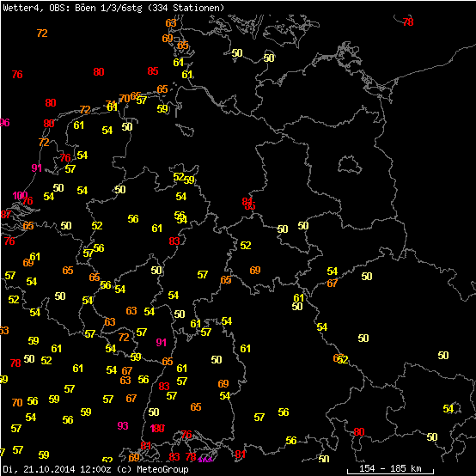Click the '154 - 185 km' scale label
Image resolution: width=476 pixels, height=476 pixels.
coord(390,468)
